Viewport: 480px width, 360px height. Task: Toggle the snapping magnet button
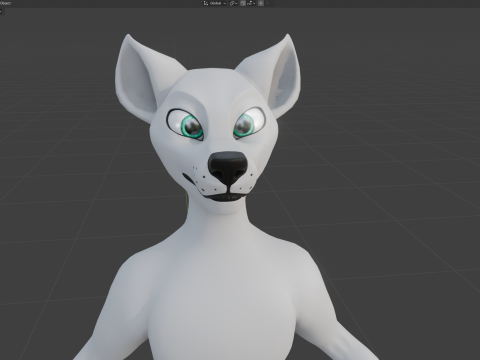tap(243, 3)
